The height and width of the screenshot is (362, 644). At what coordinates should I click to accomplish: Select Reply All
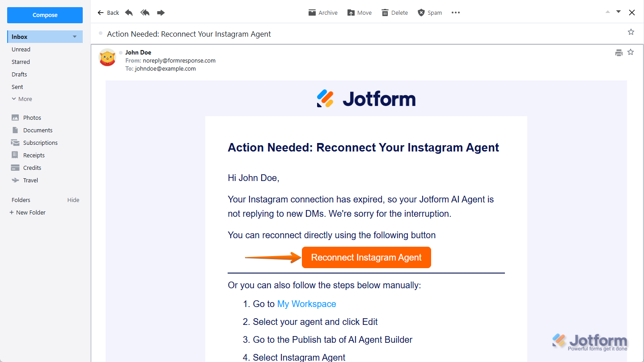tap(144, 12)
